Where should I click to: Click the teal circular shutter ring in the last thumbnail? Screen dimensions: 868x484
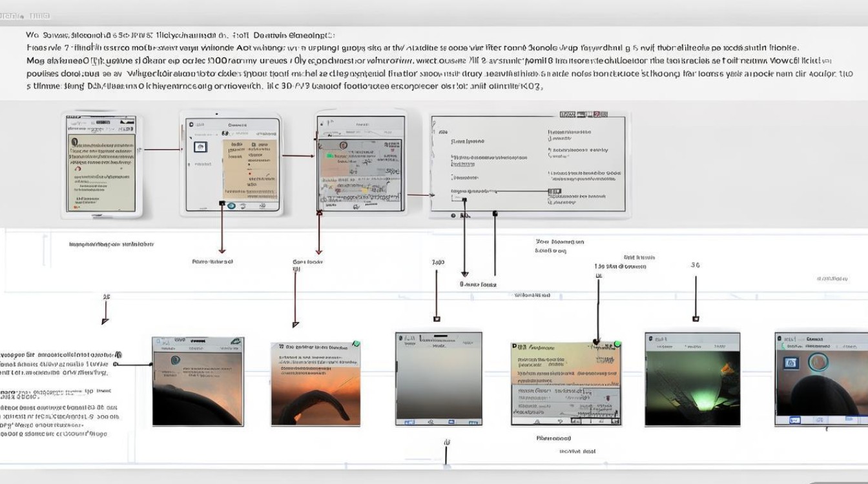click(820, 362)
